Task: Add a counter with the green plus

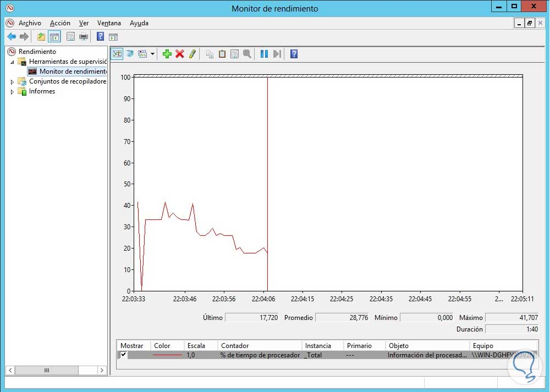Action: pyautogui.click(x=167, y=54)
